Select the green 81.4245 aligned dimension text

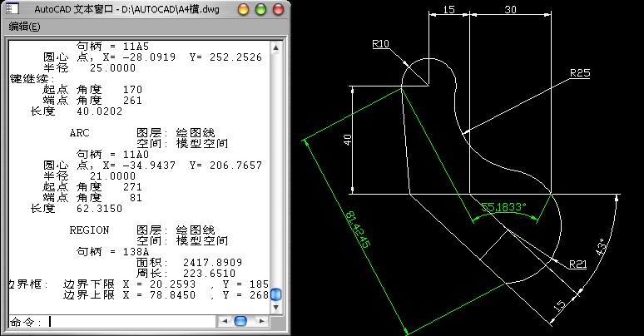tap(358, 230)
